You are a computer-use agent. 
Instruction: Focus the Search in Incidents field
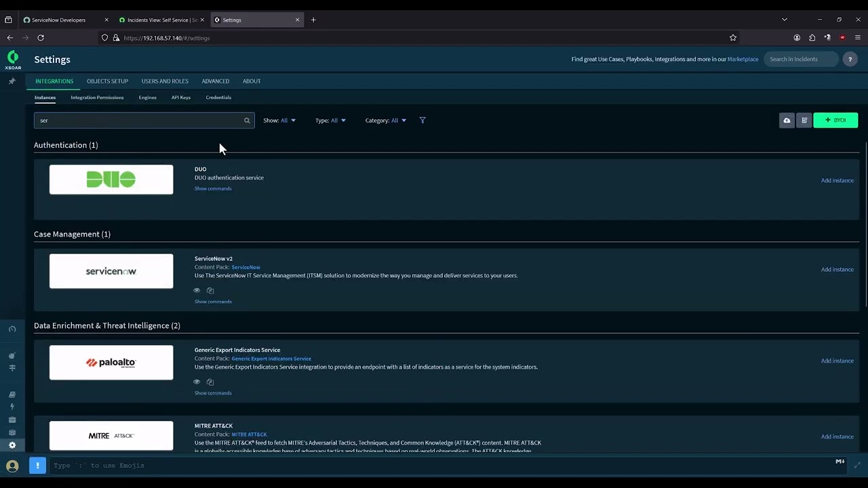(801, 60)
